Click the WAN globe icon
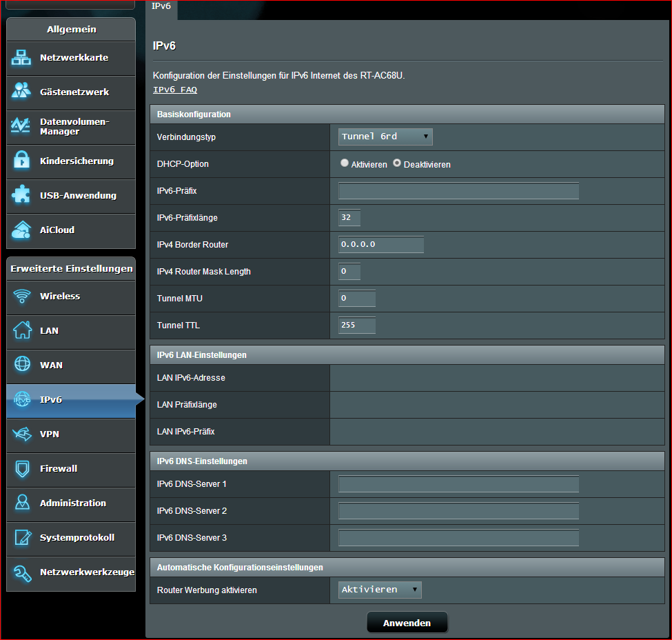This screenshot has width=672, height=640. [x=22, y=365]
